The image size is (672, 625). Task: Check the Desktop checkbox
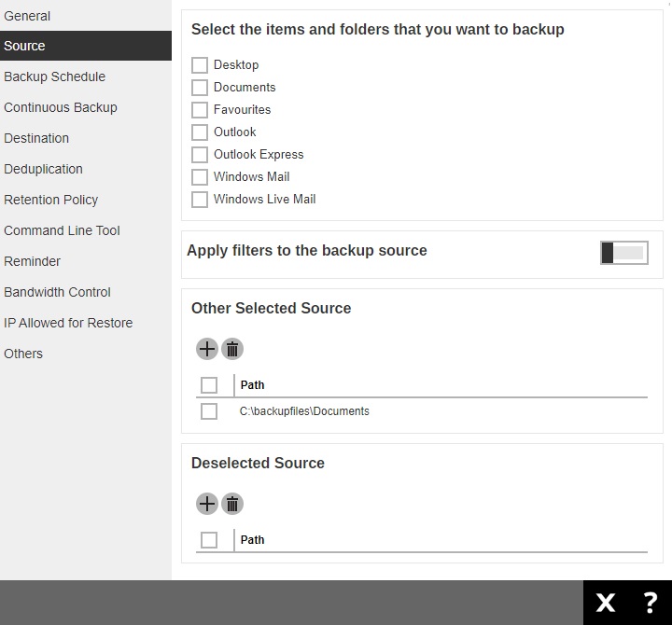tap(200, 65)
